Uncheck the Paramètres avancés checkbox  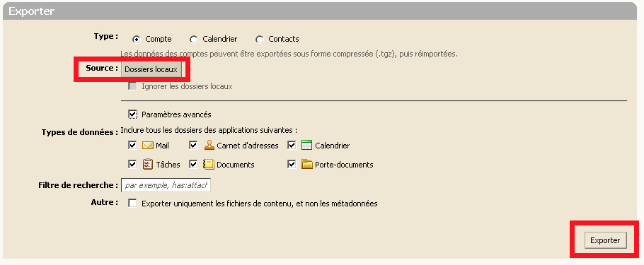point(132,114)
